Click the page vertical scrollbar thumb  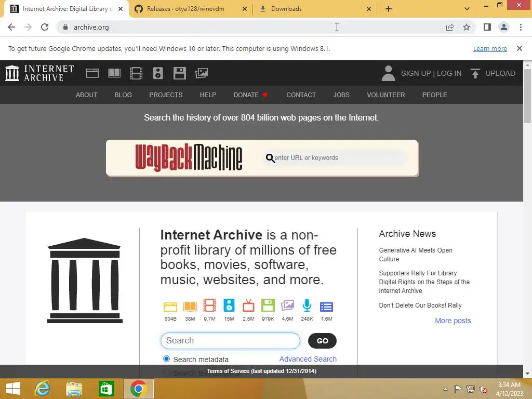527,96
